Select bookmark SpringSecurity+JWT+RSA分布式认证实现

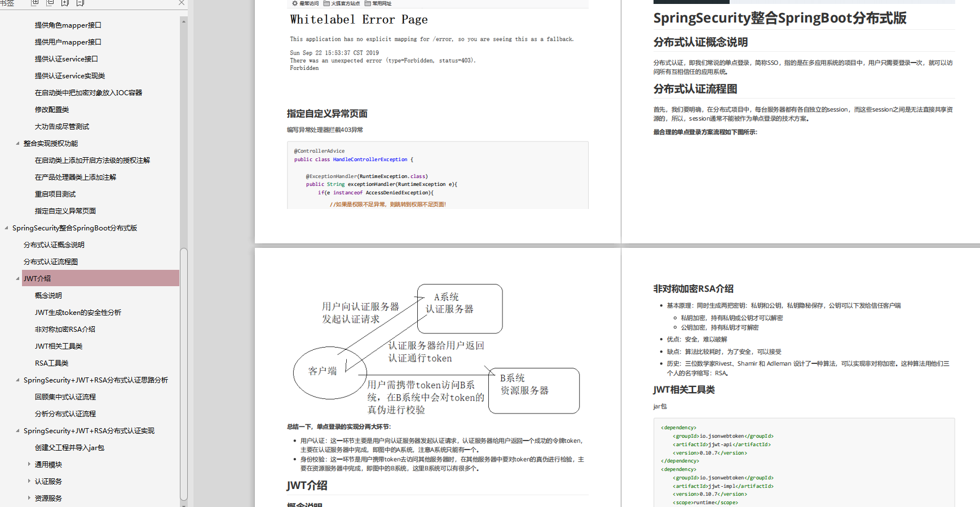89,431
